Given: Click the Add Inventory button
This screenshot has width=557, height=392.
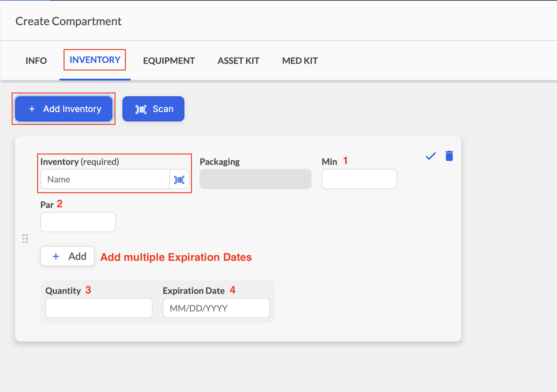Looking at the screenshot, I should (x=64, y=109).
